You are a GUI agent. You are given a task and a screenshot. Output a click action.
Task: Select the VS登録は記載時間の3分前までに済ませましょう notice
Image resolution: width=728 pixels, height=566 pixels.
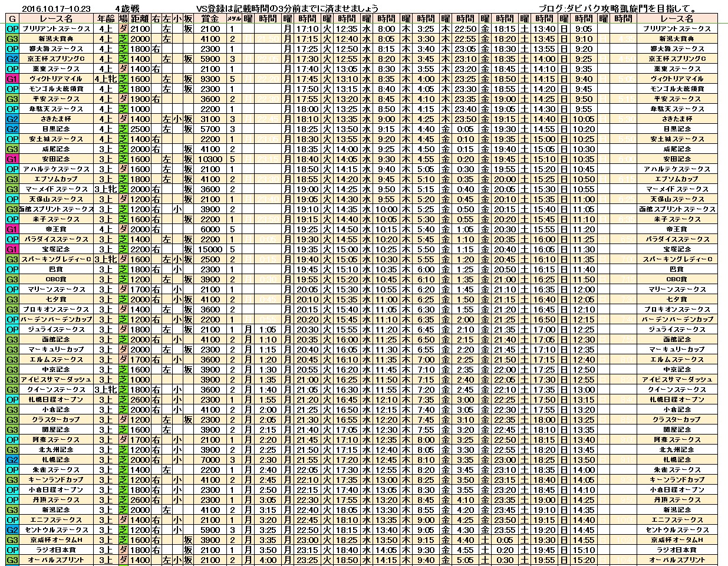pyautogui.click(x=287, y=8)
